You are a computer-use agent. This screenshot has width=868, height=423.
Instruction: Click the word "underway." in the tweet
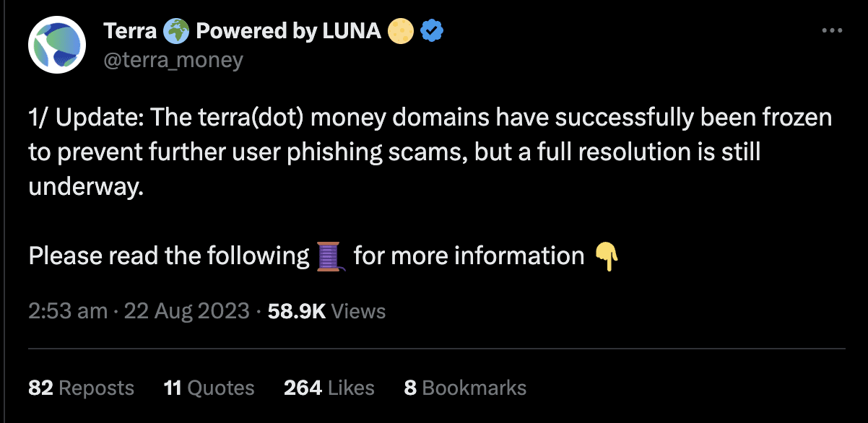pyautogui.click(x=86, y=187)
